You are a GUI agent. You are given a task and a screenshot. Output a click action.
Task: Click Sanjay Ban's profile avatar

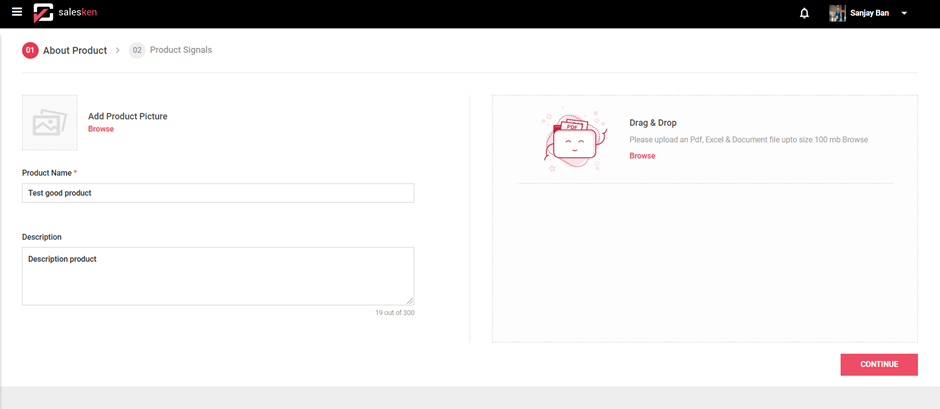837,13
